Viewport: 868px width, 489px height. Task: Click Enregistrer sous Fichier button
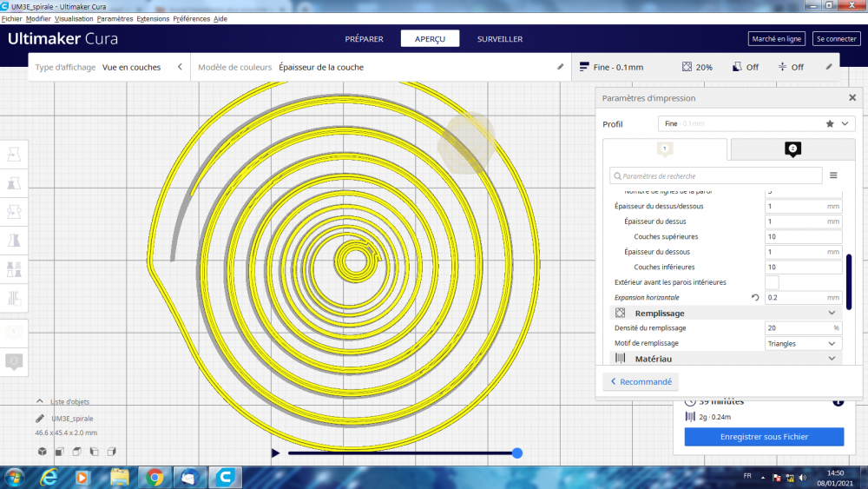click(x=764, y=437)
